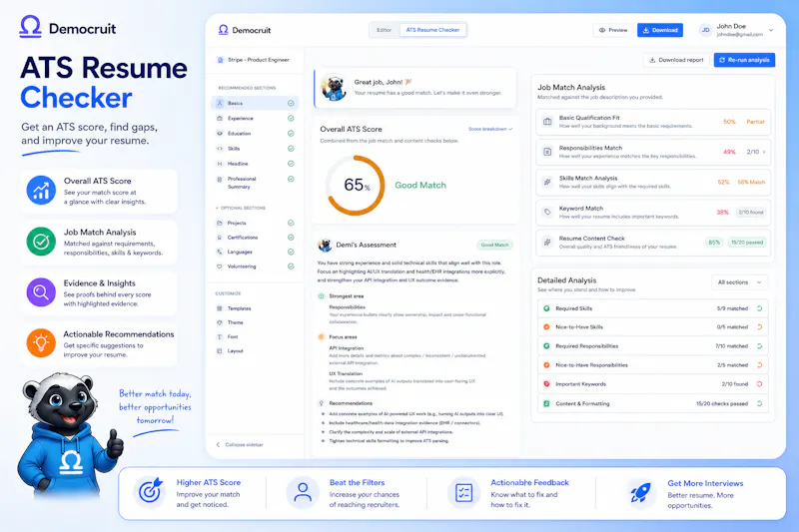Open the Languages section item

click(x=255, y=252)
